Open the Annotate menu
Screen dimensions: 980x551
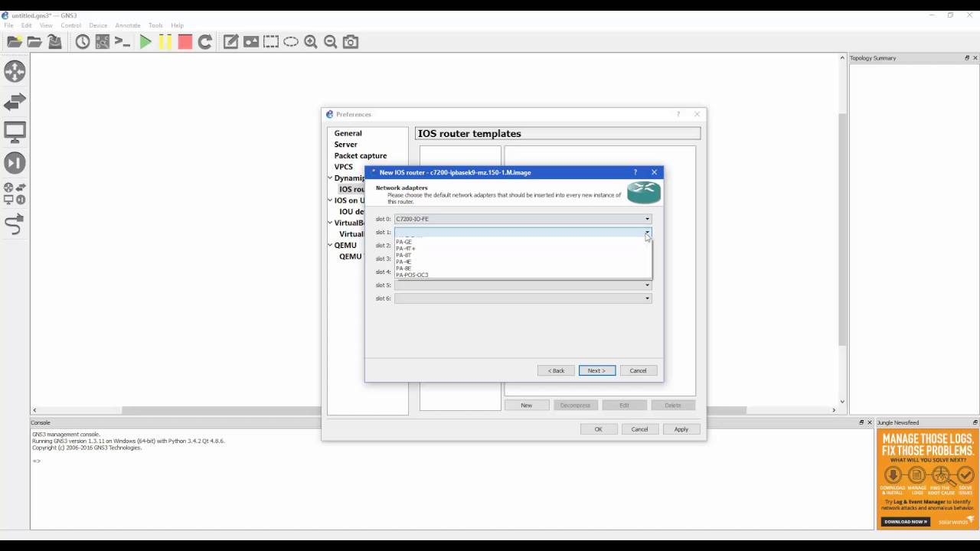(x=128, y=25)
